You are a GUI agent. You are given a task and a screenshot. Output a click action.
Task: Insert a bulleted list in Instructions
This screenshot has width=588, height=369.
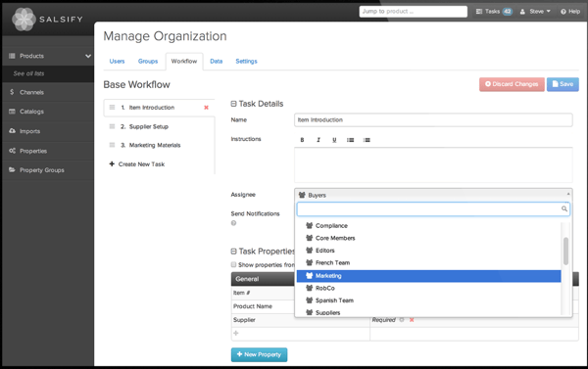[350, 140]
